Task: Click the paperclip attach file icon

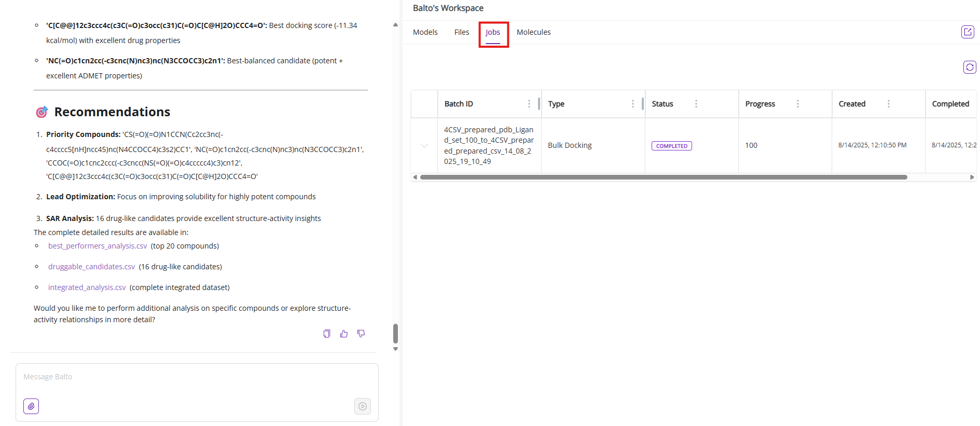Action: point(31,406)
